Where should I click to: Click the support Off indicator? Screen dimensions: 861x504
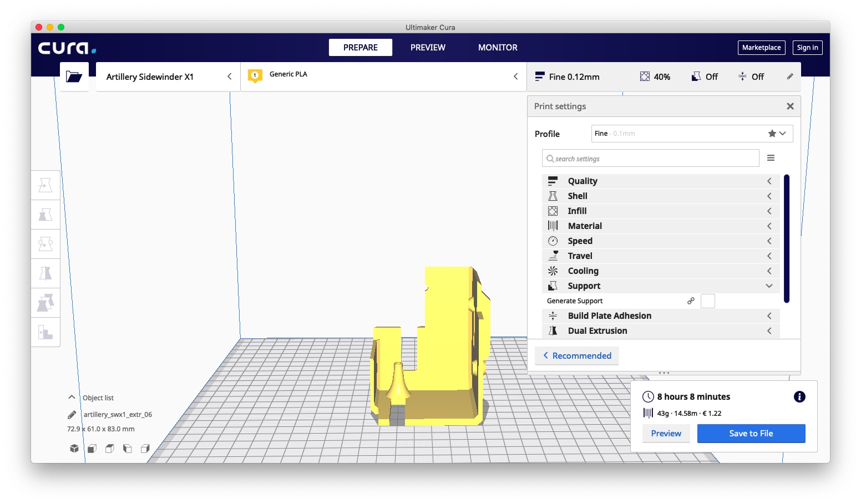[705, 77]
